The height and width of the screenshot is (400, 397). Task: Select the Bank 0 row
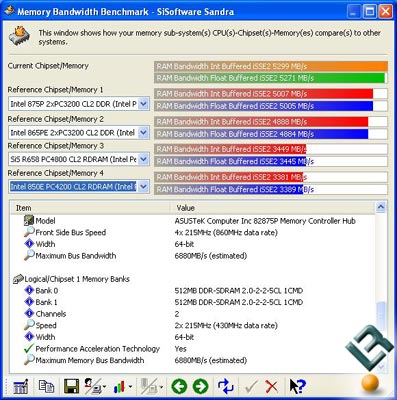(192, 291)
